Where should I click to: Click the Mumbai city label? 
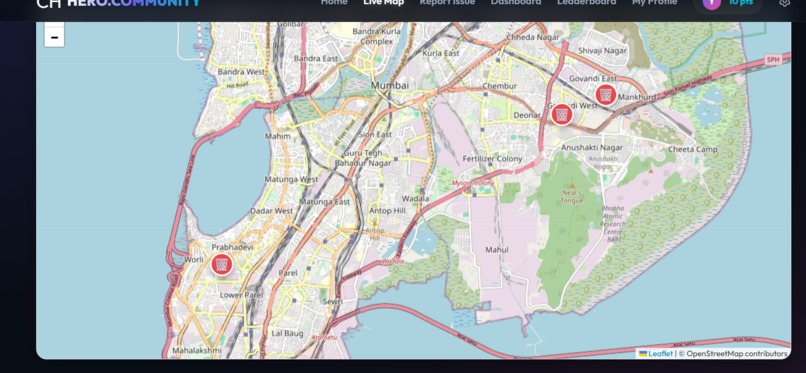(390, 85)
